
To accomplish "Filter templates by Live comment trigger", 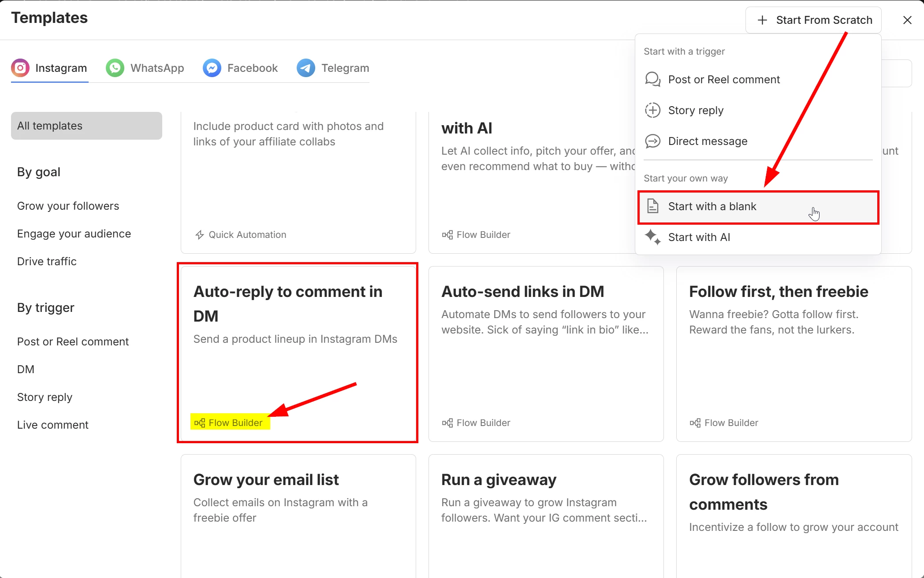I will [x=52, y=425].
